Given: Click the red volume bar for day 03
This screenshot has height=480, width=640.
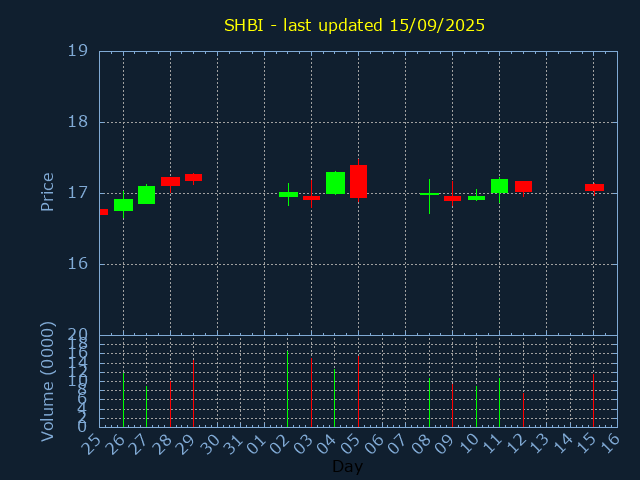Looking at the screenshot, I should (x=311, y=392).
